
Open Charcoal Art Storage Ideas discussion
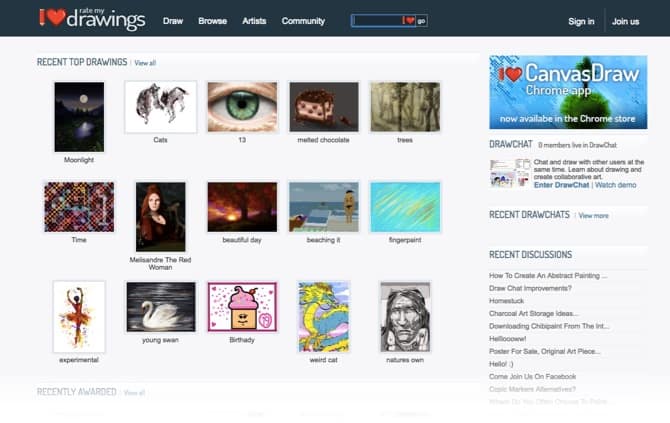pos(534,314)
